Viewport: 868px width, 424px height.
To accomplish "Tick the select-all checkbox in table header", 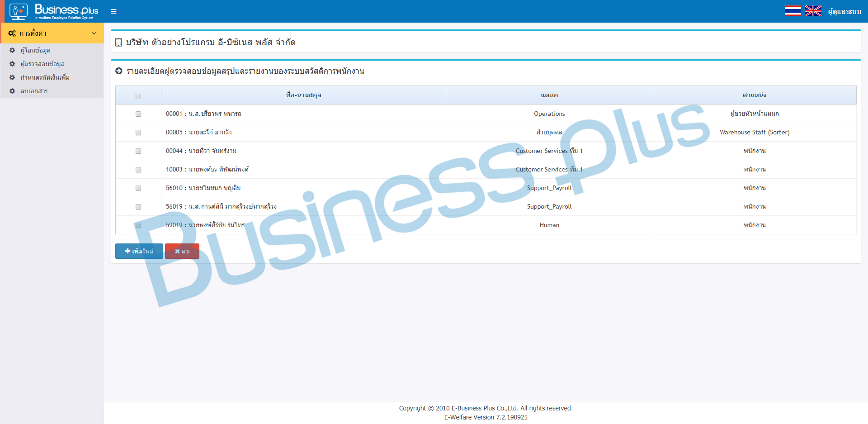I will (138, 95).
